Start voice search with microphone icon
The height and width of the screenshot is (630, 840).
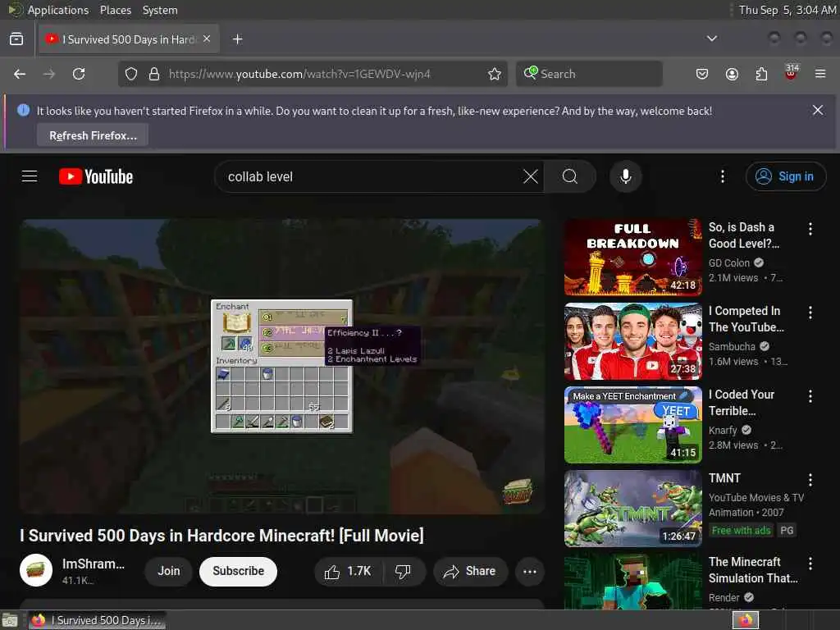pyautogui.click(x=625, y=176)
